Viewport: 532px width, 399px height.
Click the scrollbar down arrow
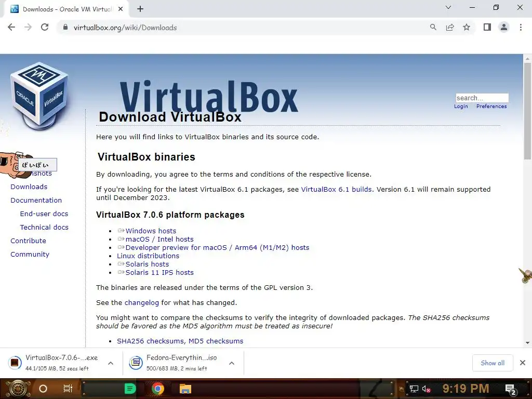pos(528,343)
